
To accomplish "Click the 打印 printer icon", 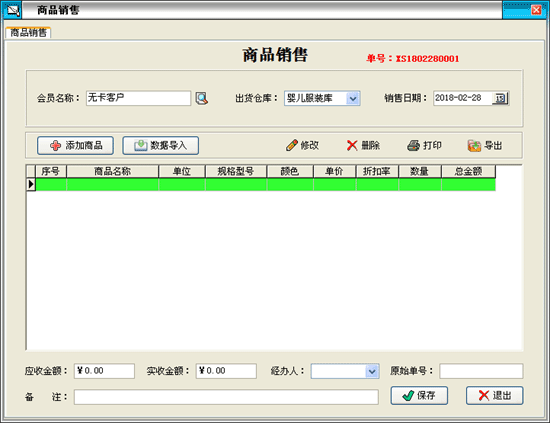I will 414,145.
